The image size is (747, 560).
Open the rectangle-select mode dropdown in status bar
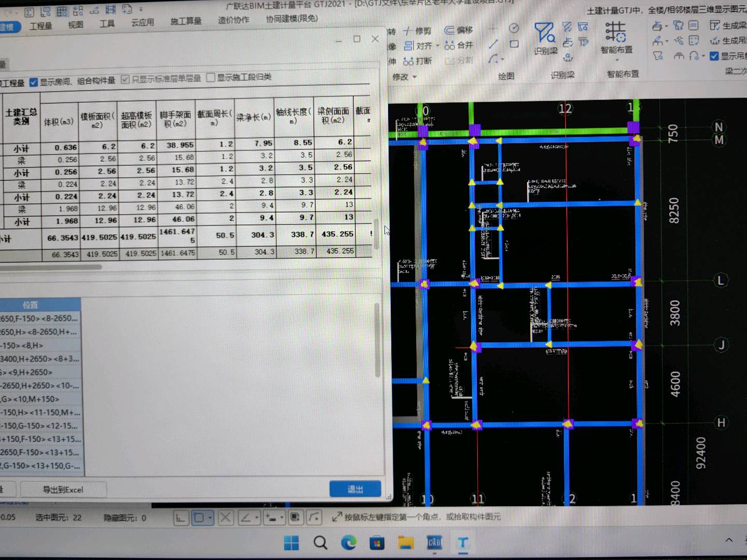[x=210, y=517]
